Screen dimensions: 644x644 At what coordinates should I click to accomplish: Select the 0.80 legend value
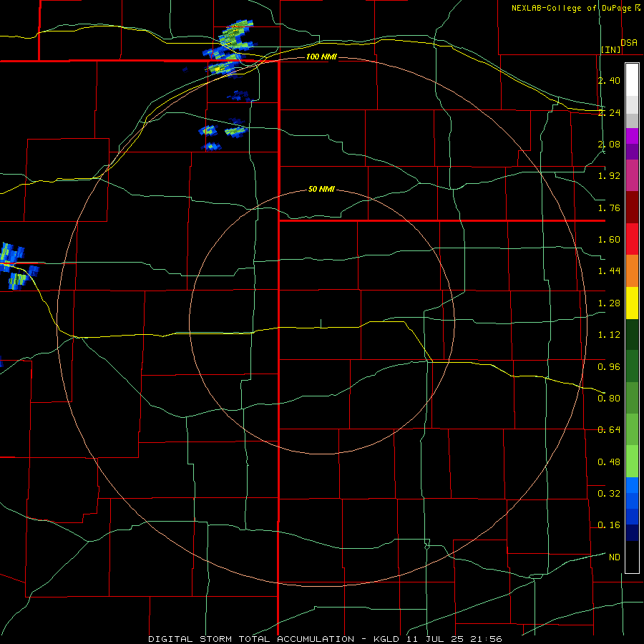tap(609, 399)
